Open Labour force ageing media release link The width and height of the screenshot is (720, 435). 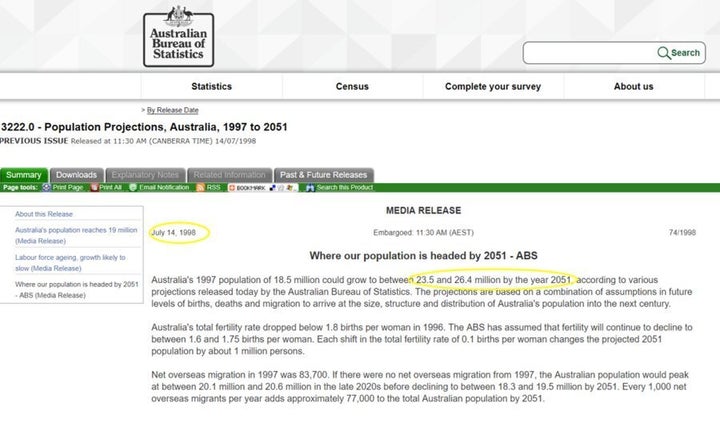coord(70,263)
